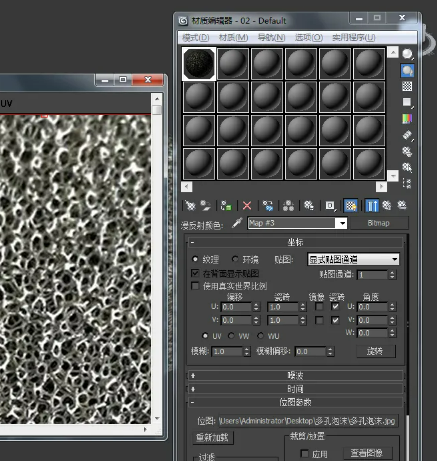This screenshot has width=437, height=461.
Task: Click the U tiling value field
Action: pos(283,307)
